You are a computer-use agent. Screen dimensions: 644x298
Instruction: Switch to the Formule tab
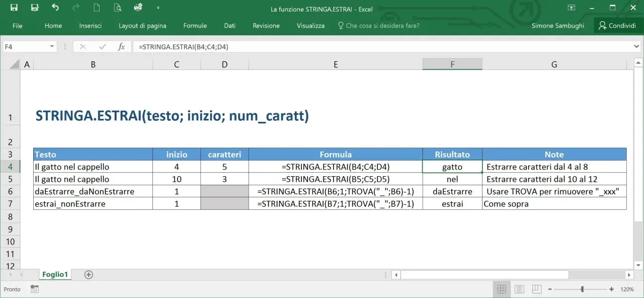click(195, 26)
